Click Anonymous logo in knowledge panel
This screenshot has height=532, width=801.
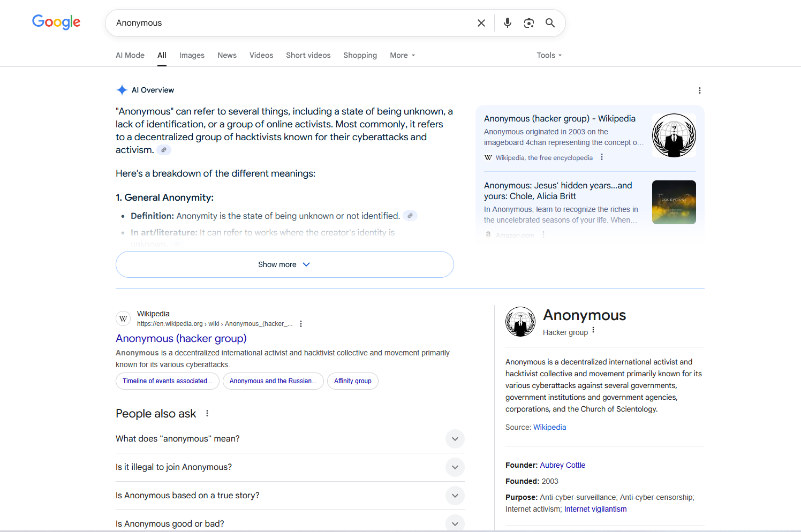coord(520,322)
